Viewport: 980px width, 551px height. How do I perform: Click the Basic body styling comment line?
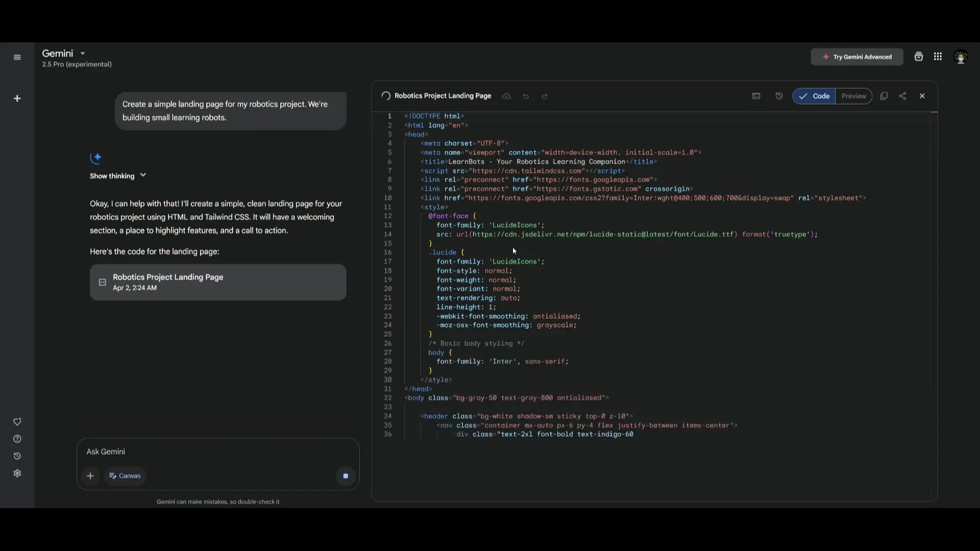pos(476,343)
